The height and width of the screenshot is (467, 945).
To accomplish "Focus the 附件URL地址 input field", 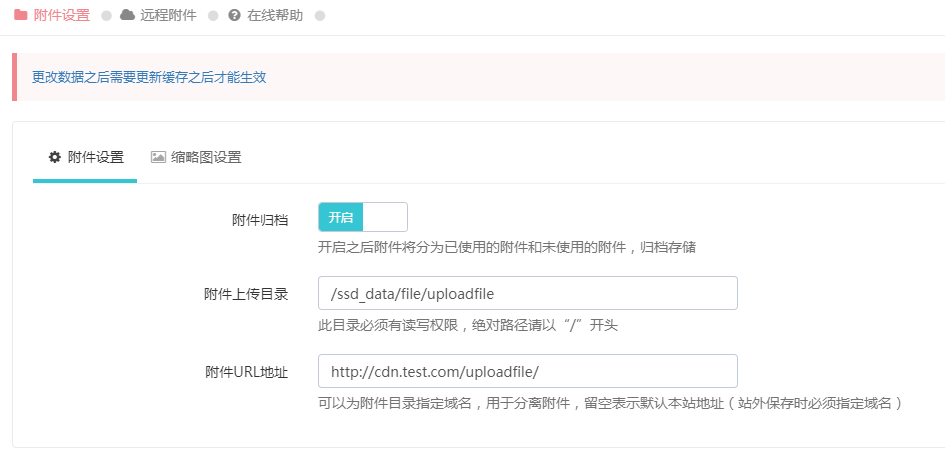I will pyautogui.click(x=527, y=371).
